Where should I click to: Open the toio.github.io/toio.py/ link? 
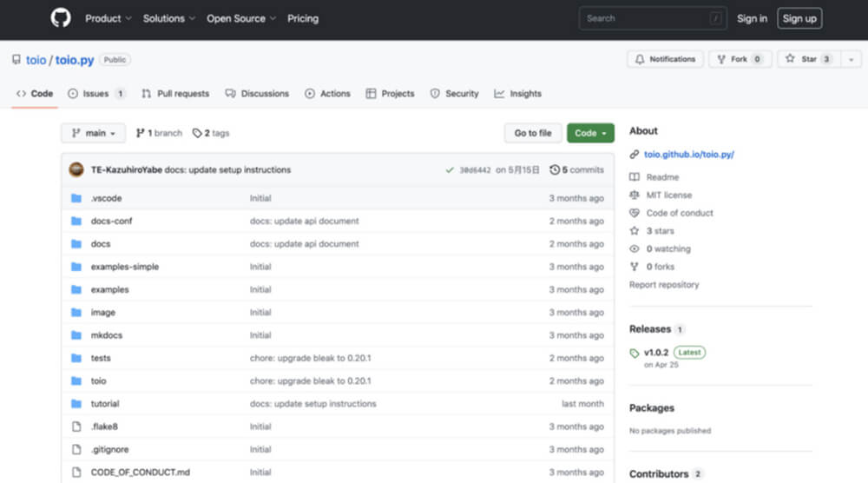coord(688,155)
